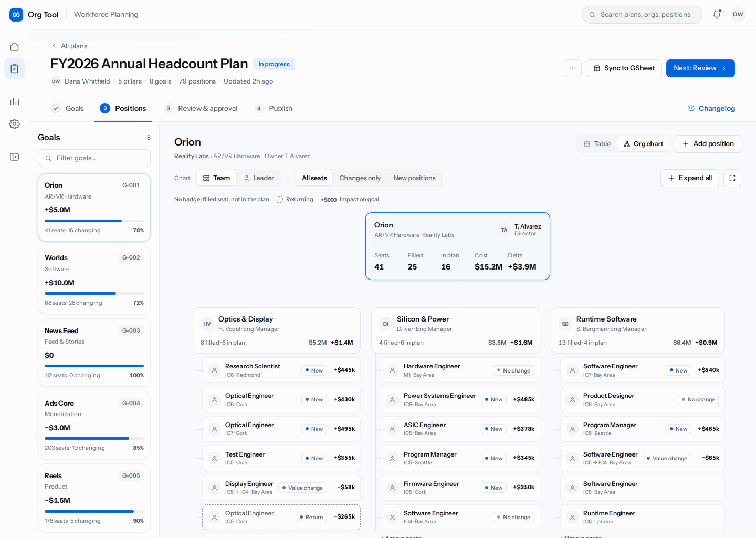This screenshot has width=756, height=538.
Task: Click the DI avatar of Silicon & Power
Action: click(x=386, y=324)
